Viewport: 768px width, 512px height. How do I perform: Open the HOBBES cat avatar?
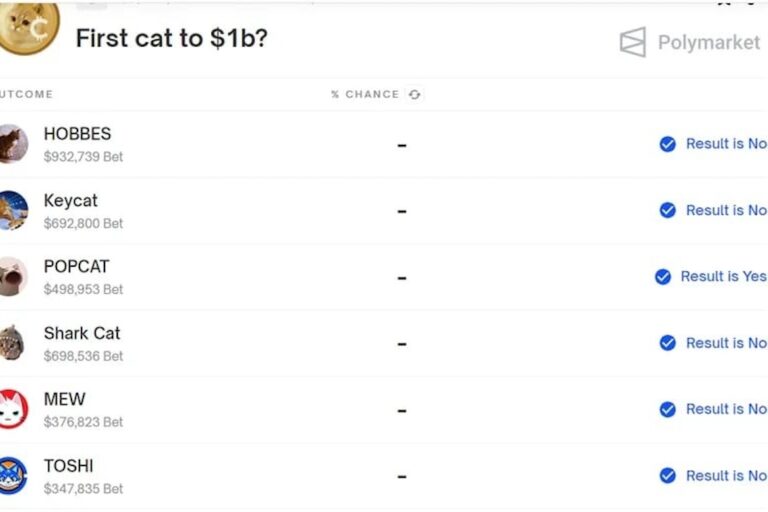(14, 144)
